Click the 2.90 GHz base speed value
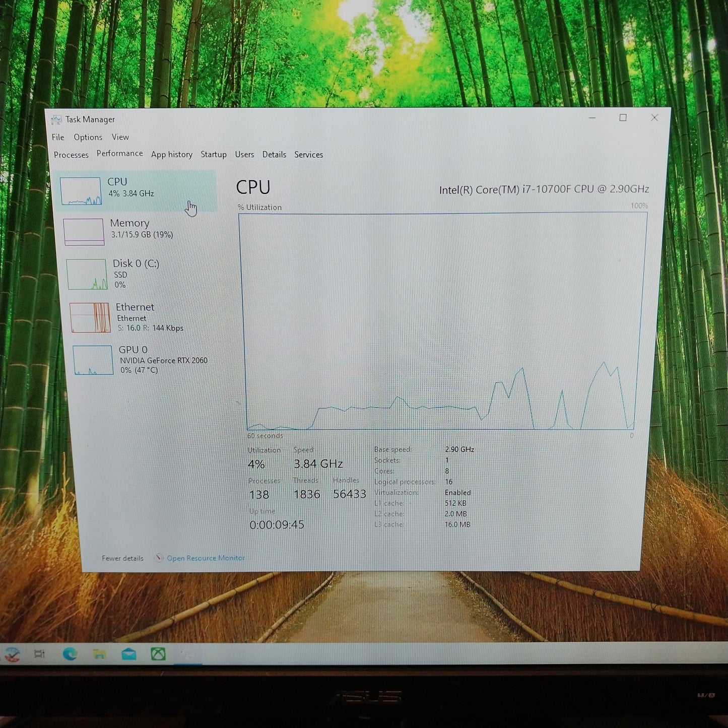The height and width of the screenshot is (728, 728). click(x=459, y=449)
